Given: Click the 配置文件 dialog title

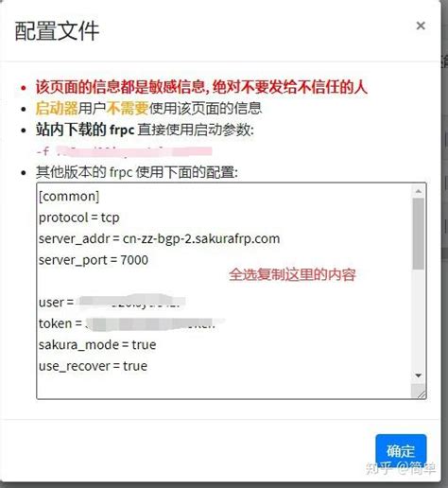Looking at the screenshot, I should click(x=57, y=30).
